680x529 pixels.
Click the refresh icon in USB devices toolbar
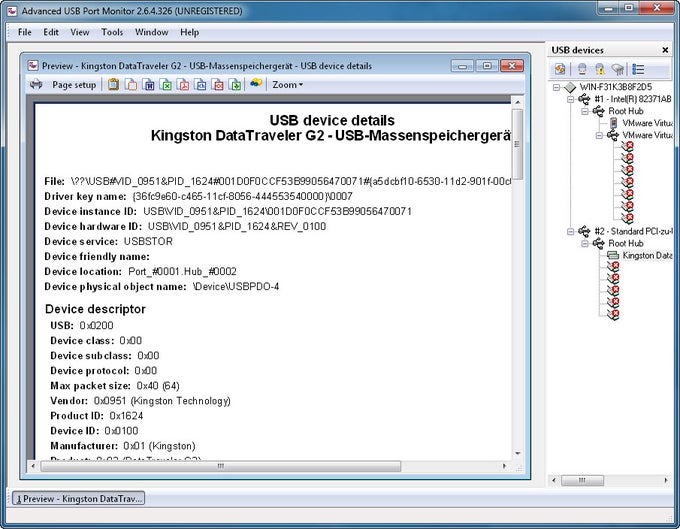(560, 69)
